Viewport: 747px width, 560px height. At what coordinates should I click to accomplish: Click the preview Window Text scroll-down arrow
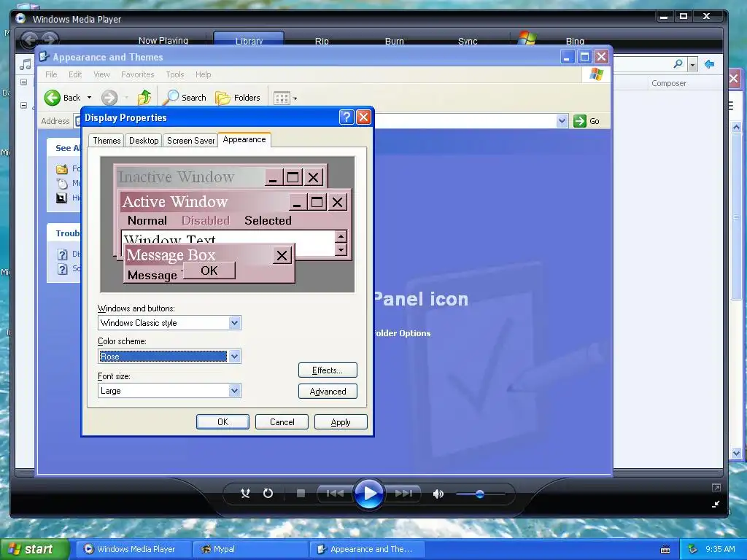point(341,249)
